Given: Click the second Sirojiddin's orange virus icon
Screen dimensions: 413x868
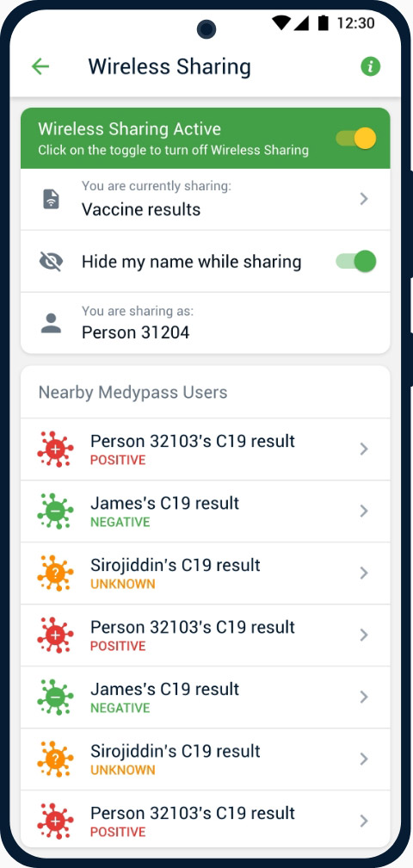Looking at the screenshot, I should point(55,759).
